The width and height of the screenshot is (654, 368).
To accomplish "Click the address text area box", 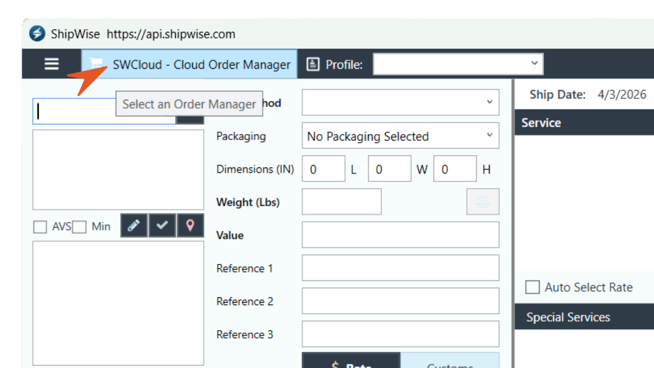I will [x=118, y=169].
